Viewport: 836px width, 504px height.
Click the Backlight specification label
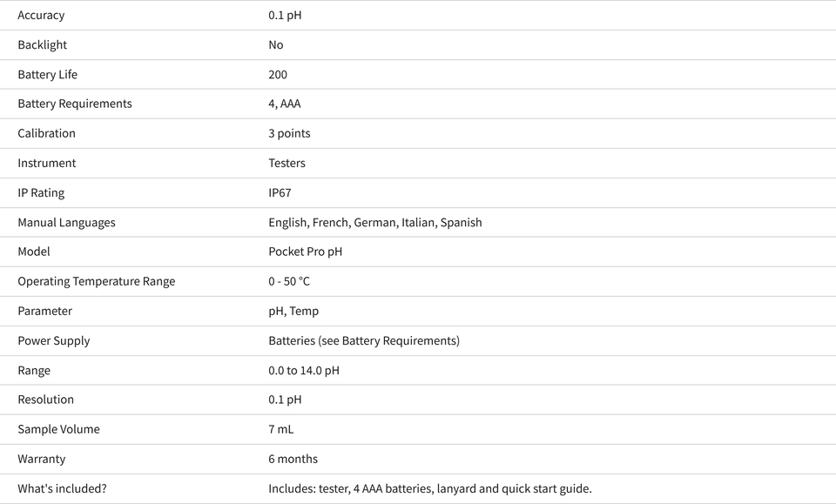[x=42, y=44]
